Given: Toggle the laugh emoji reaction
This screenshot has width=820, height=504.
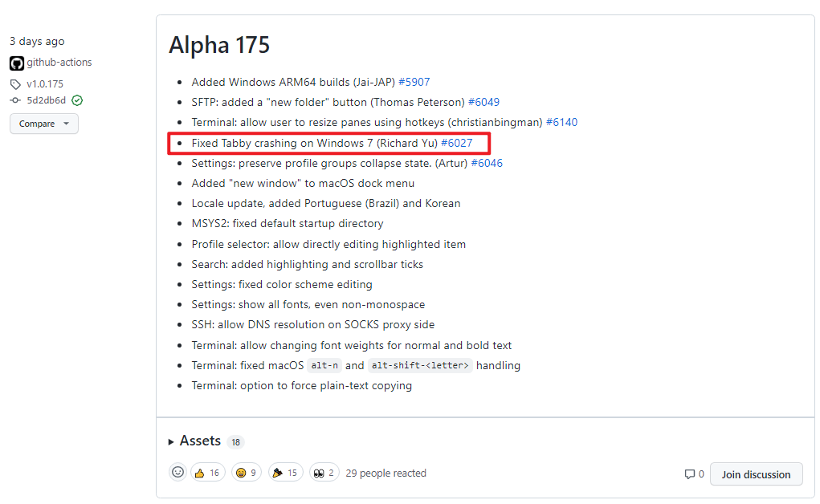Looking at the screenshot, I should [x=247, y=473].
